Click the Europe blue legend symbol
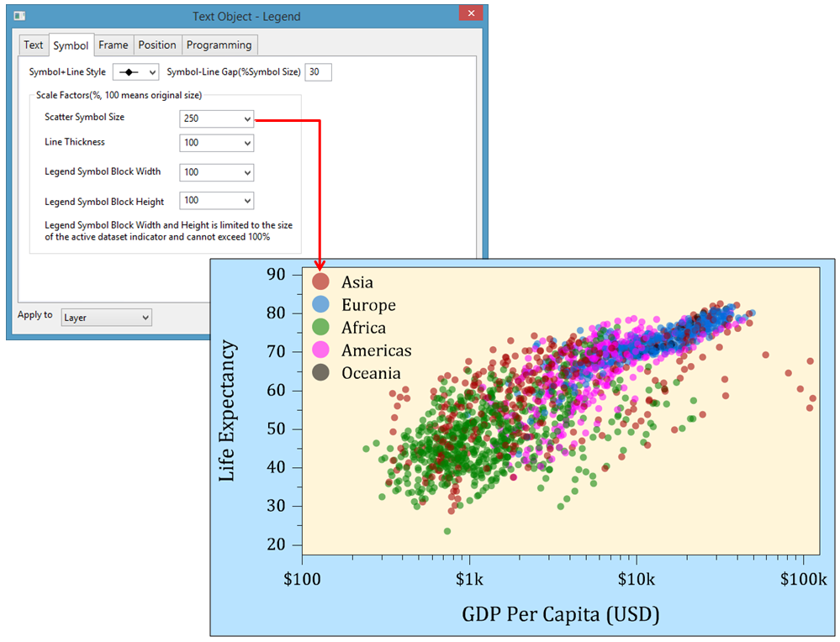The width and height of the screenshot is (840, 642). point(320,305)
